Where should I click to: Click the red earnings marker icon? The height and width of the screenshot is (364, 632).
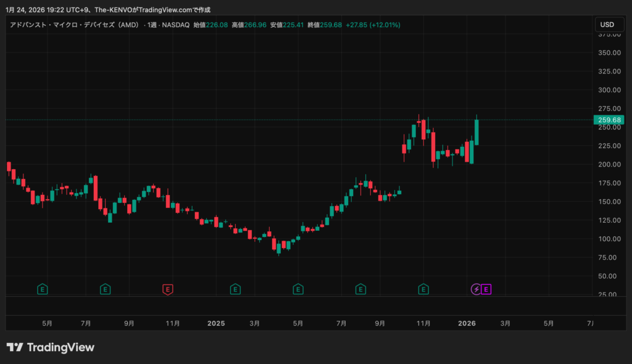click(167, 289)
